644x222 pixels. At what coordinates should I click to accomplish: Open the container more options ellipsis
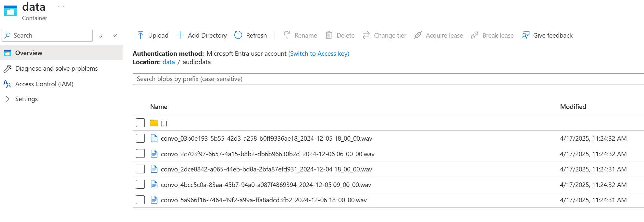61,7
